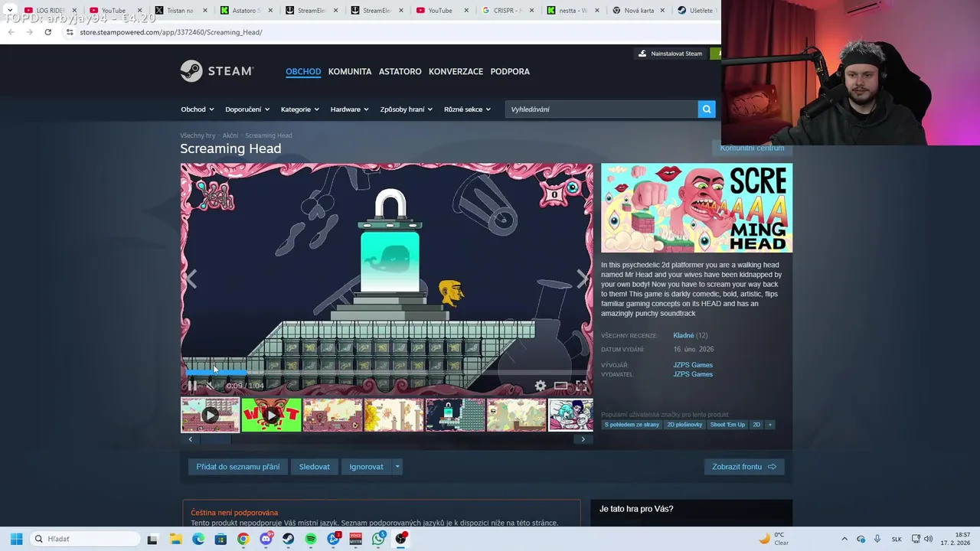Click the Ignorovat button
This screenshot has width=980, height=551.
tap(366, 467)
